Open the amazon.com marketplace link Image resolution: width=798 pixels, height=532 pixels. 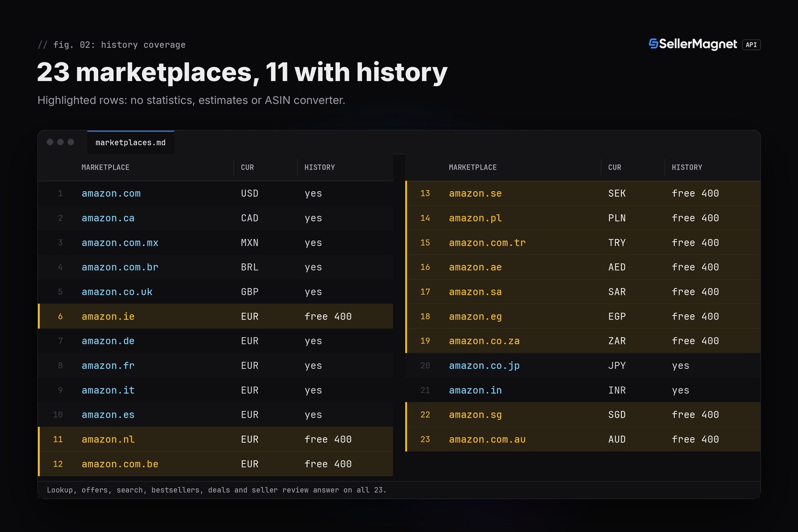coord(111,193)
